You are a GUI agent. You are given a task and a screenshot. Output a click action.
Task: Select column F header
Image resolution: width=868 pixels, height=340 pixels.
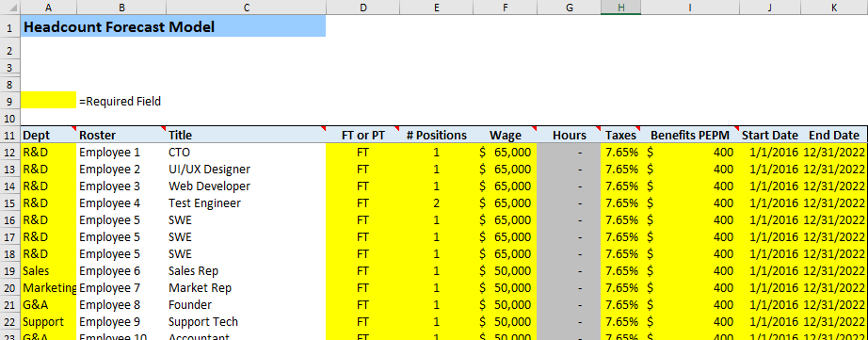pos(505,8)
